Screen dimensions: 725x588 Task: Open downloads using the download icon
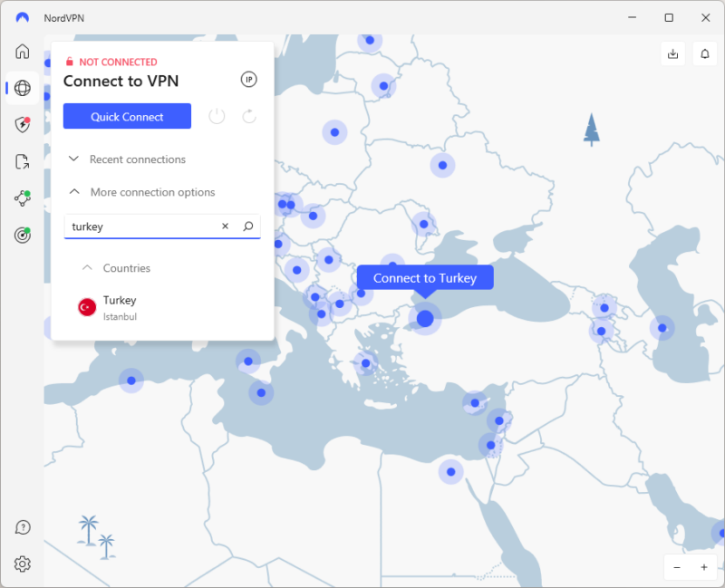(672, 53)
